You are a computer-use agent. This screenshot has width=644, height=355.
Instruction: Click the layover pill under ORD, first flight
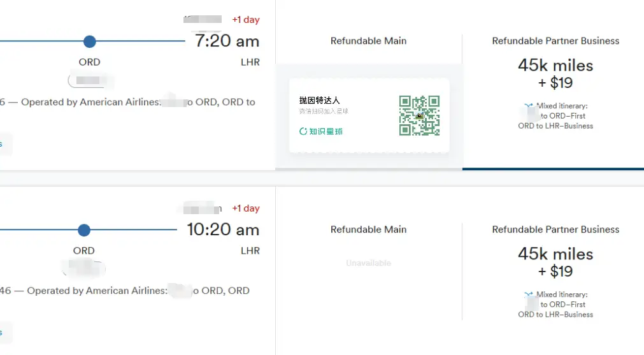[90, 80]
